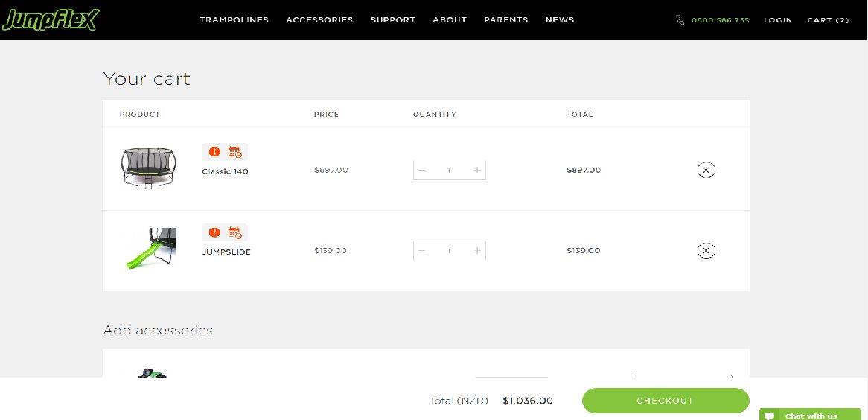Increase JUMPSLIDE quantity

click(477, 250)
